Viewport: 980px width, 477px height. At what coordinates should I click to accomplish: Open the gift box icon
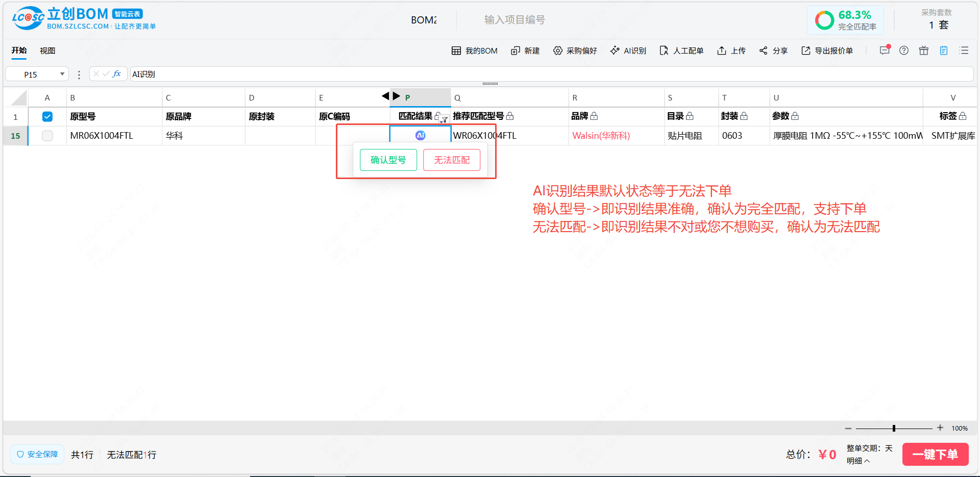(x=924, y=51)
